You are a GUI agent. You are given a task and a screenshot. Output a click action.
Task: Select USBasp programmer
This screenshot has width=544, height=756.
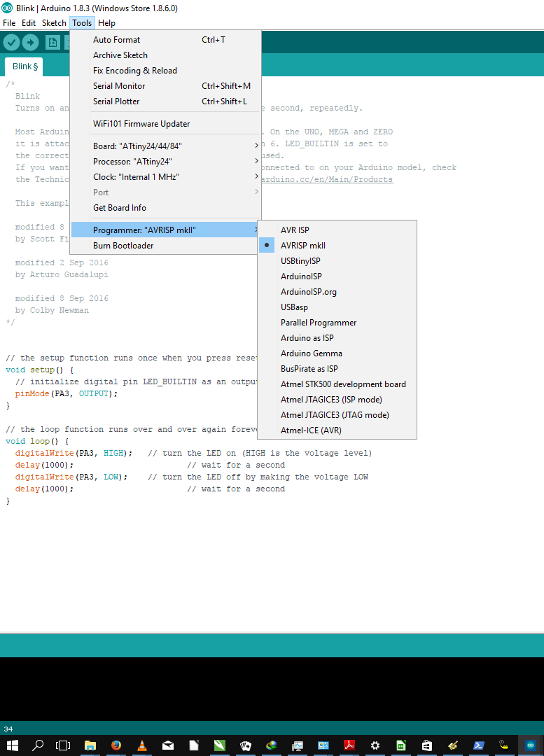(337, 307)
